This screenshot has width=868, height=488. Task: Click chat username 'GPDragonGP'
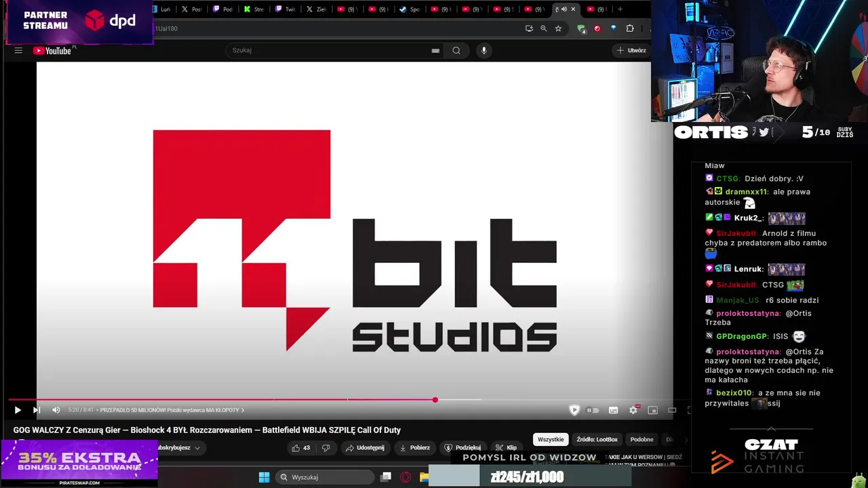[742, 336]
